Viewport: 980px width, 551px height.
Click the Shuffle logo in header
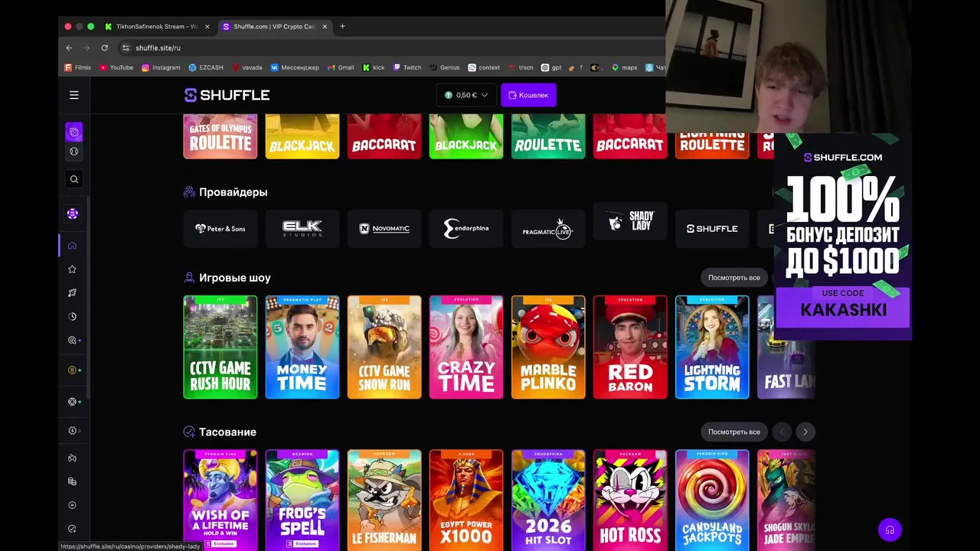(x=227, y=95)
